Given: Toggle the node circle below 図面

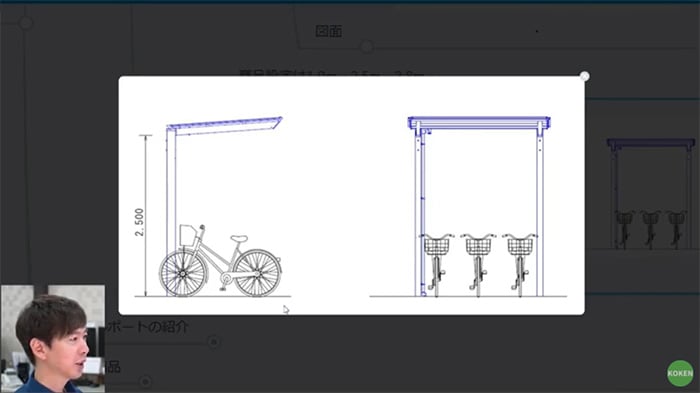Looking at the screenshot, I should (x=367, y=46).
